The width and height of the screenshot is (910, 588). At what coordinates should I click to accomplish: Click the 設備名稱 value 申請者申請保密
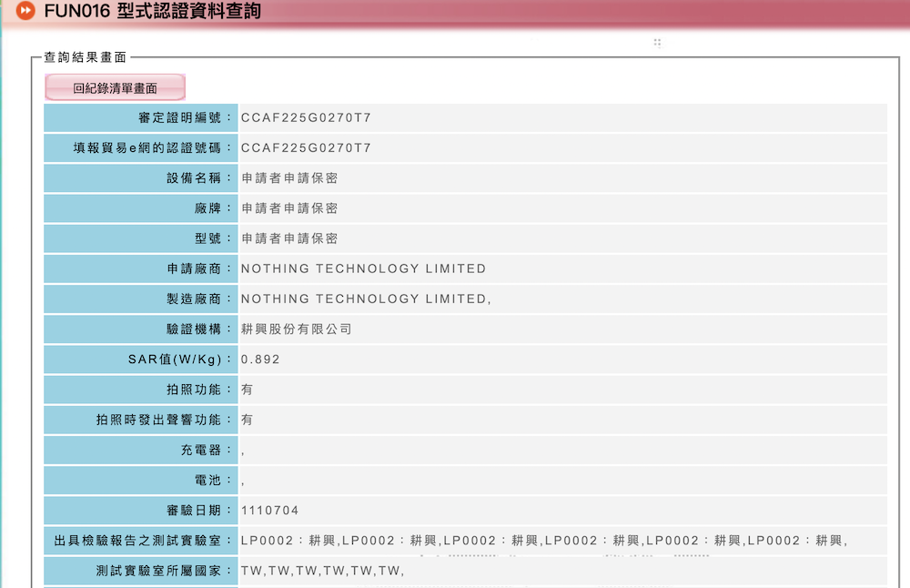[x=289, y=178]
